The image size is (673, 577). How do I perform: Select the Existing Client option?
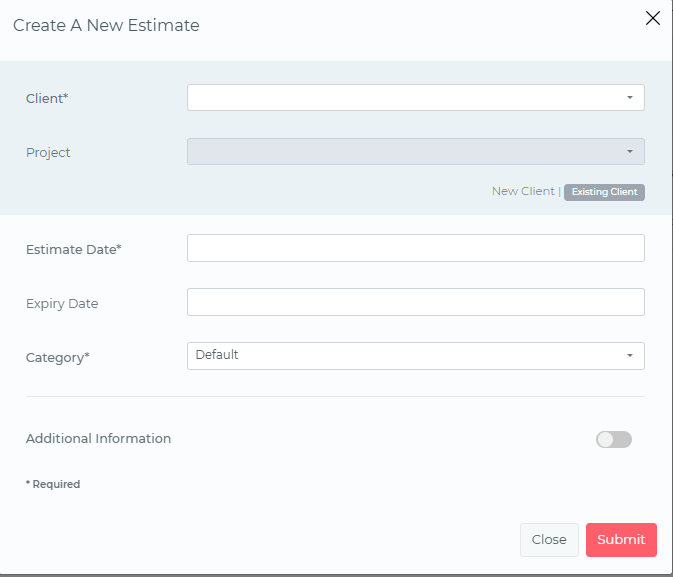[604, 192]
